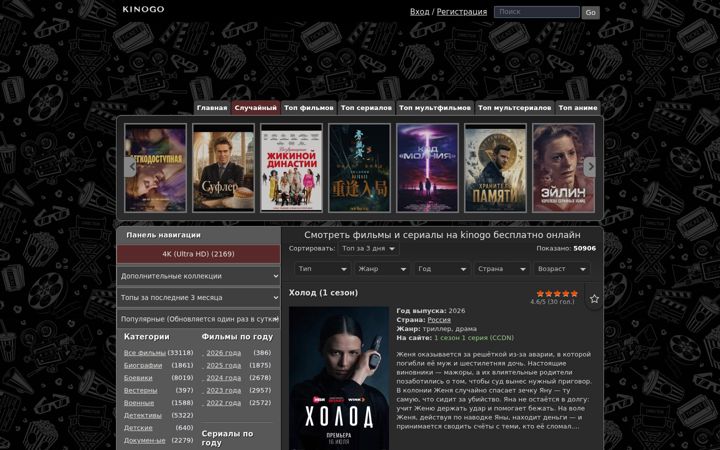Open the Детективы category
This screenshot has height=450, width=720.
click(x=142, y=415)
